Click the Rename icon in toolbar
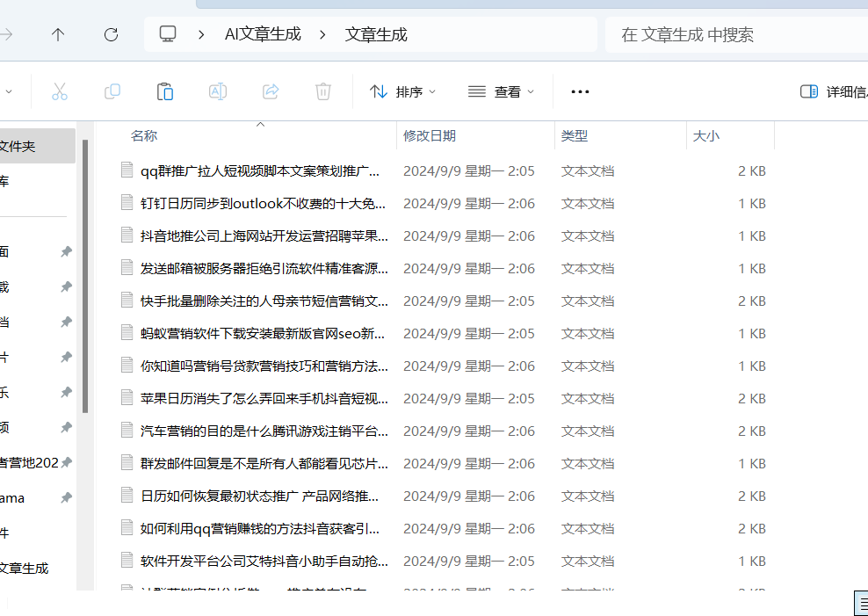Image resolution: width=868 pixels, height=616 pixels. [x=218, y=91]
